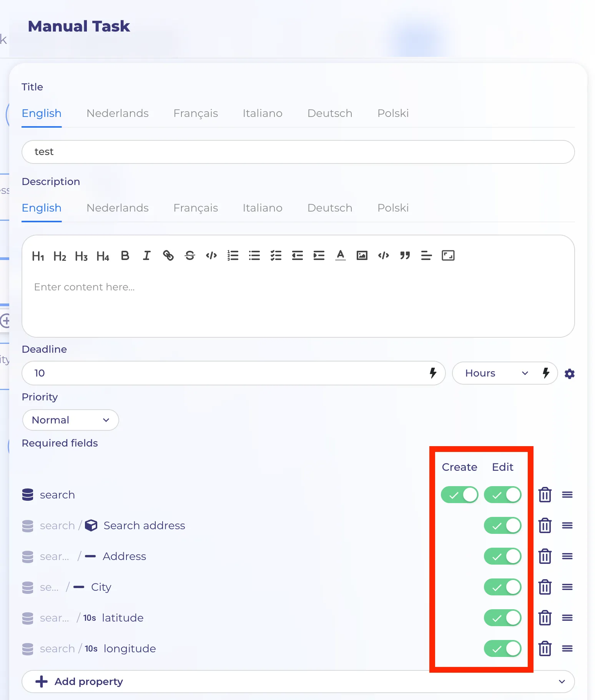Click the lightning icon beside Hours
This screenshot has height=700, width=595.
pos(546,373)
